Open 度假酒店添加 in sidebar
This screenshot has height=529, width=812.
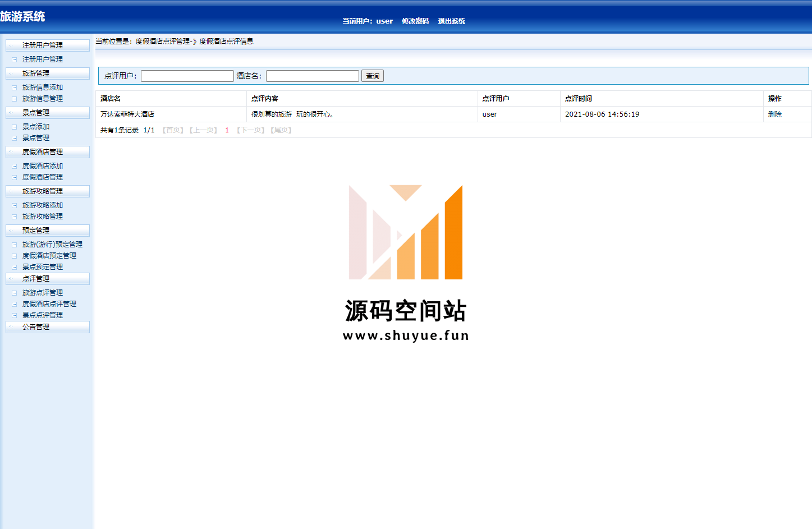pyautogui.click(x=43, y=165)
